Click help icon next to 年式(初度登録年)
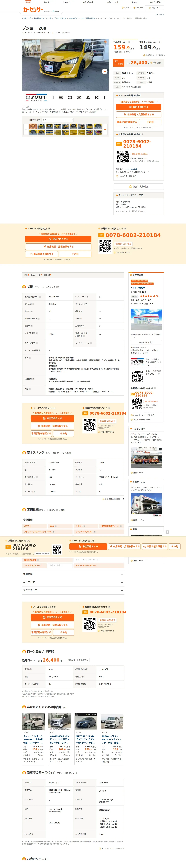Viewport: 186px width, 868px height. [40, 297]
